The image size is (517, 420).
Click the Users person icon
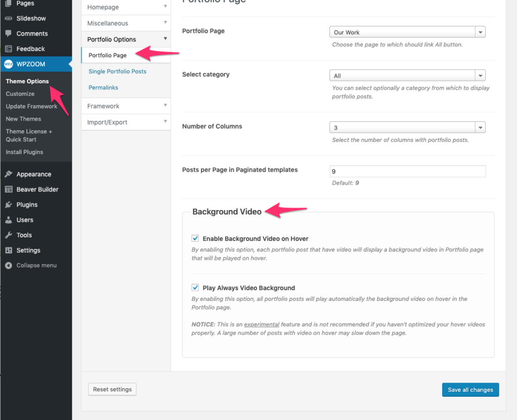8,220
